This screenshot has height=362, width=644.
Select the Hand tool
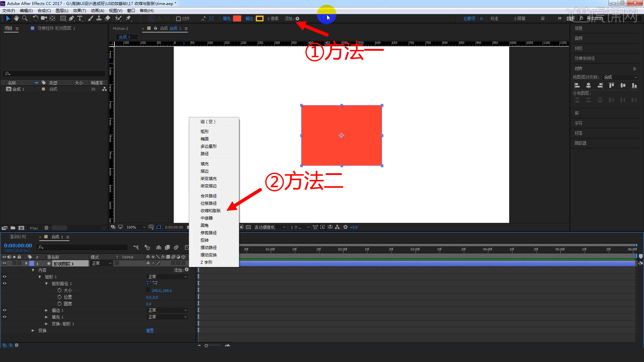(16, 18)
